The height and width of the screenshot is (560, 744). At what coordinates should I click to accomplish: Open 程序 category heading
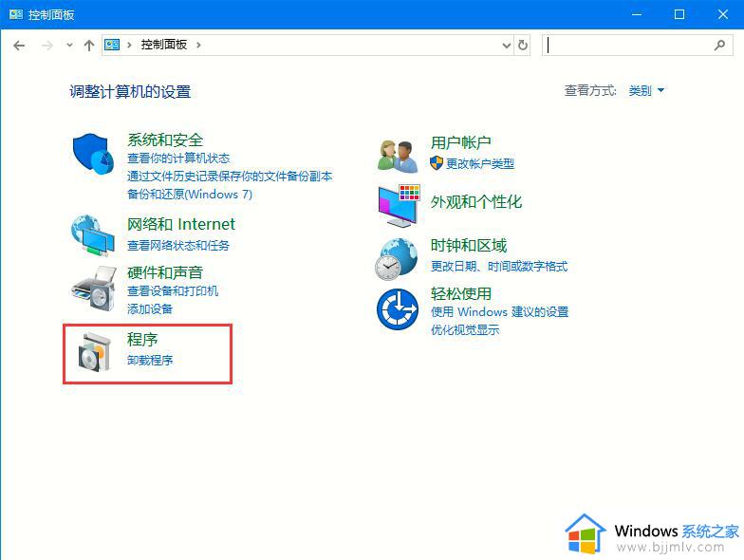[x=142, y=340]
